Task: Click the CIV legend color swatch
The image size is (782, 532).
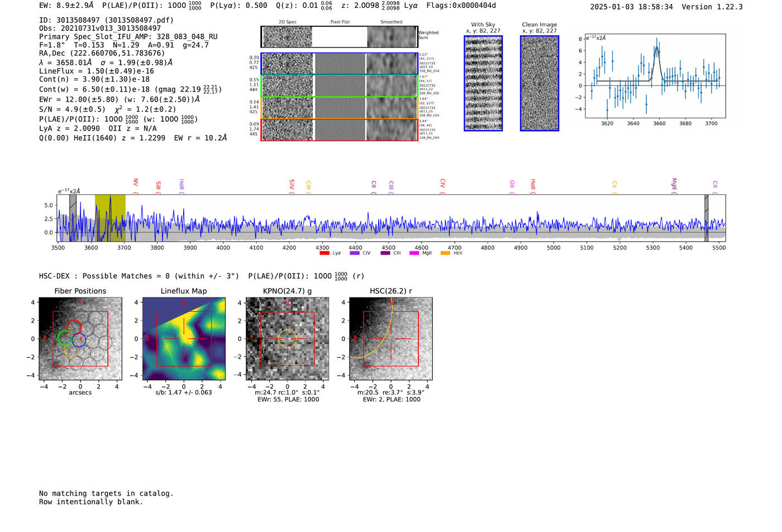Action: tap(354, 253)
